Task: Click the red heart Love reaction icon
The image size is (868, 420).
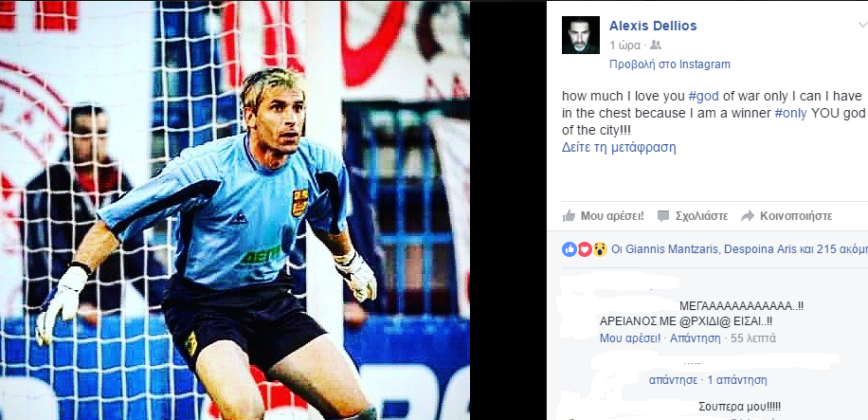Action: click(x=585, y=249)
